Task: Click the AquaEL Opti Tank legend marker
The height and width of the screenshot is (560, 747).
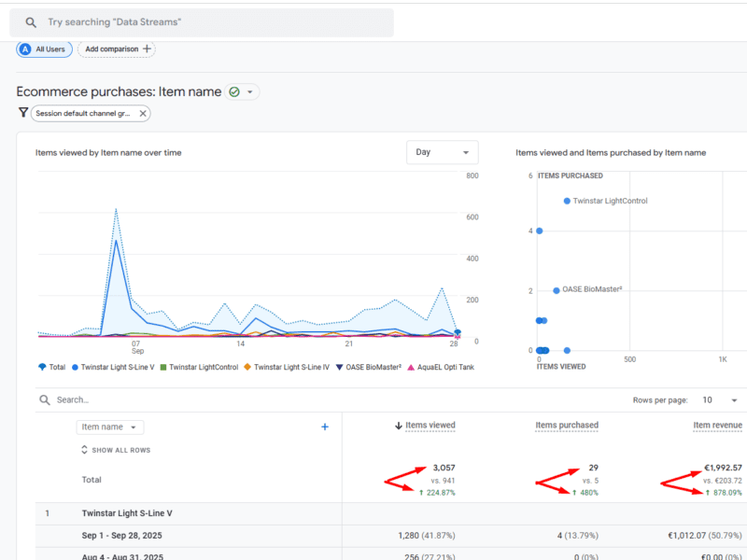Action: pos(412,367)
